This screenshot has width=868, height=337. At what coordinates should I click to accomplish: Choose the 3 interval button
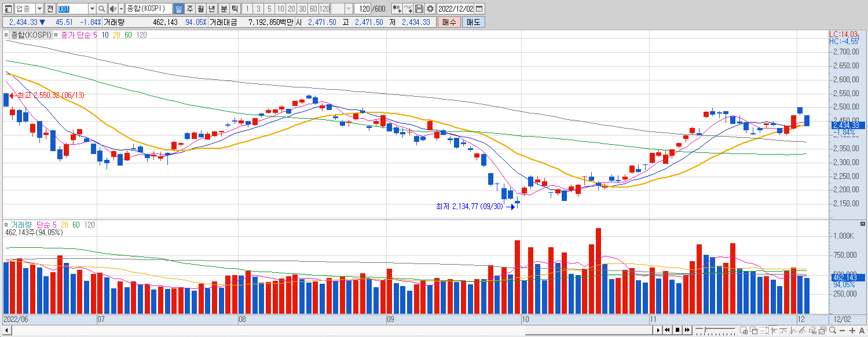click(x=258, y=9)
